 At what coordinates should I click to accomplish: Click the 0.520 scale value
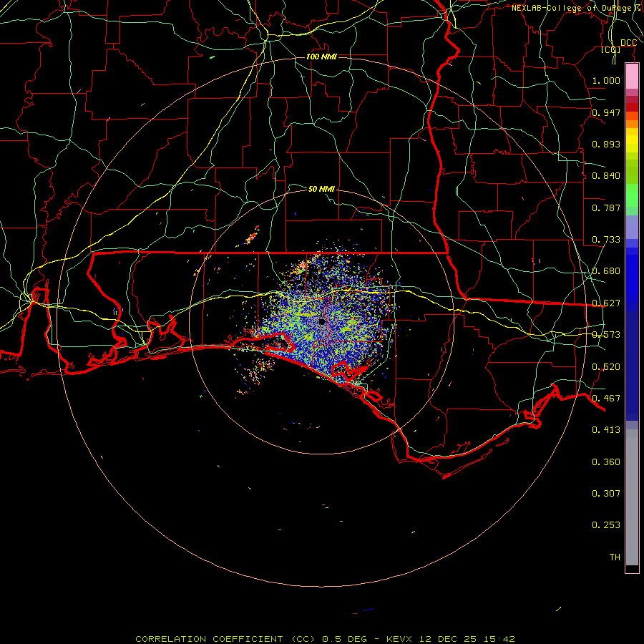pyautogui.click(x=606, y=367)
